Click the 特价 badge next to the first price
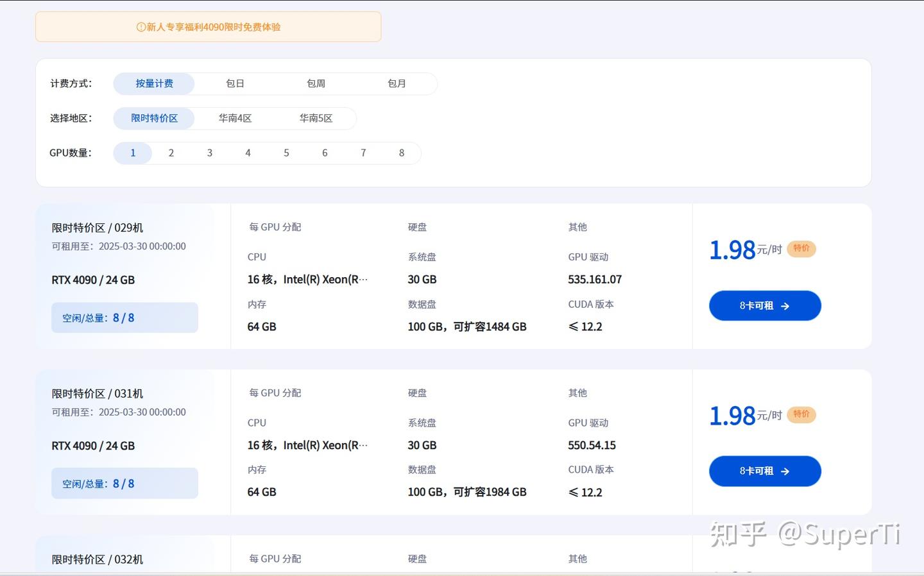The height and width of the screenshot is (576, 924). (801, 249)
